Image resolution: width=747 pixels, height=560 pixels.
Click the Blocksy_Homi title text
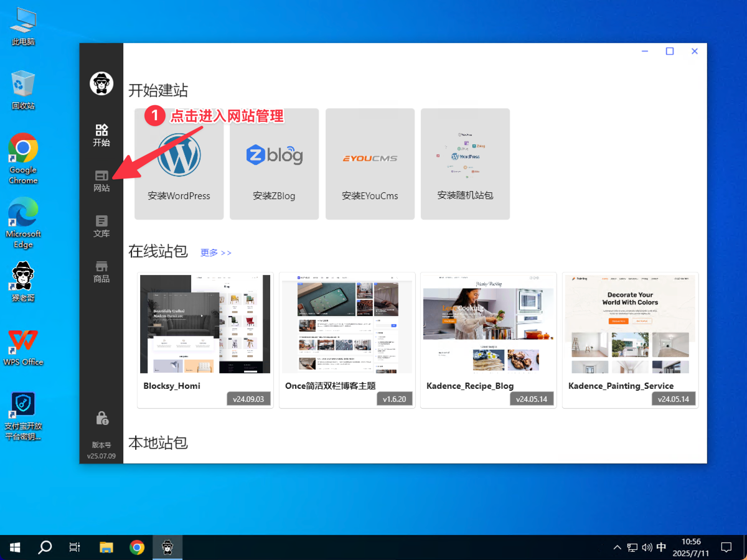click(x=172, y=386)
